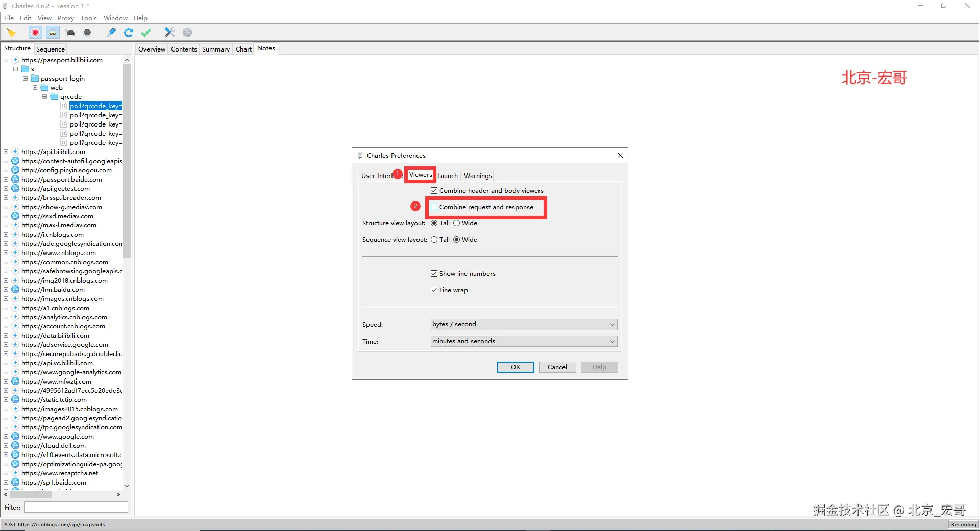Open the Tools menu
Screen dimensions: 980x531
(x=88, y=18)
